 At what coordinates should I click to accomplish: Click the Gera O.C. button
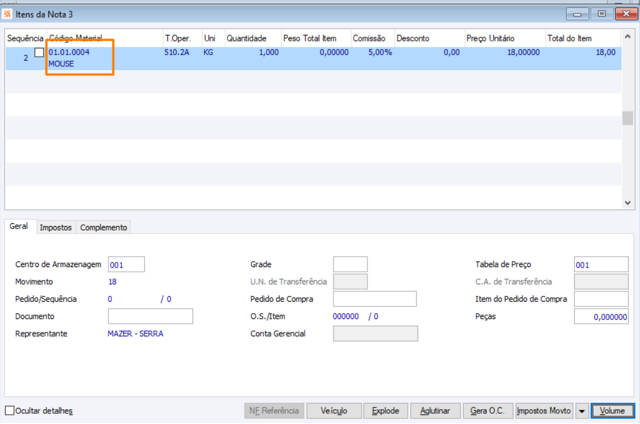coord(487,411)
